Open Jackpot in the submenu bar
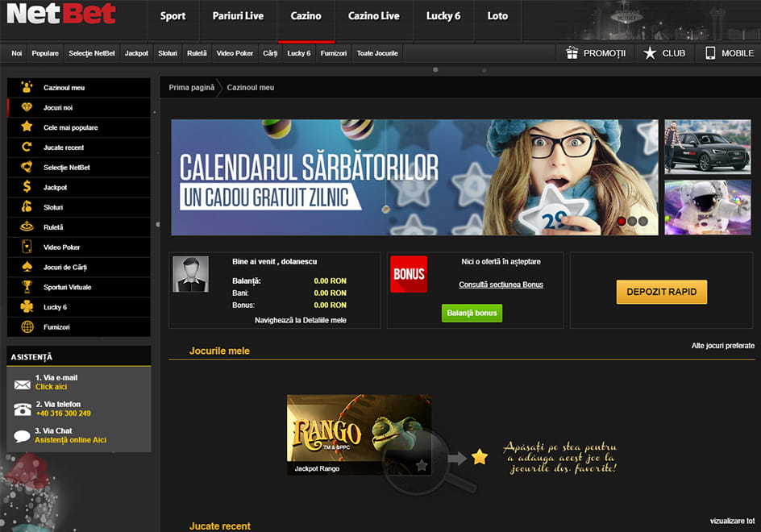 [x=136, y=53]
